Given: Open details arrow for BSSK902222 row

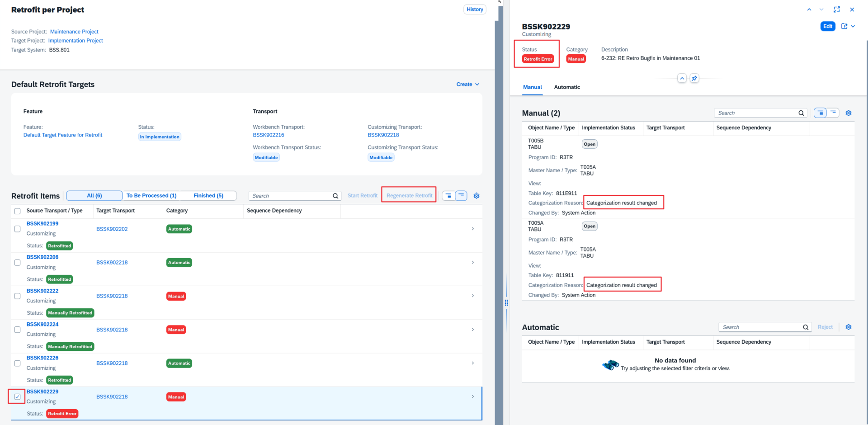Looking at the screenshot, I should (473, 296).
